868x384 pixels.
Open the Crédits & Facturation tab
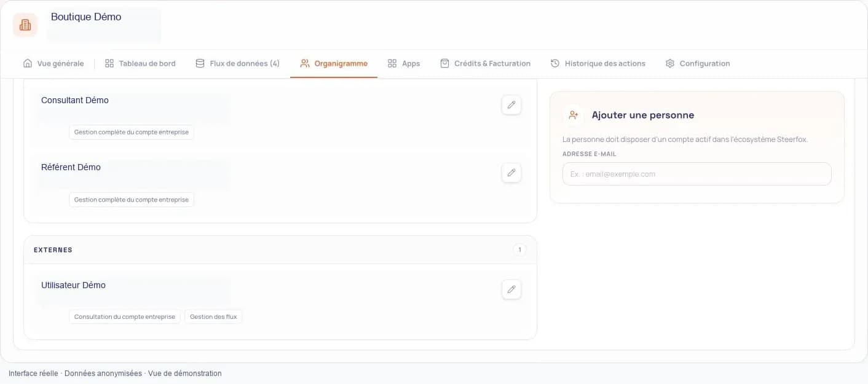tap(486, 63)
